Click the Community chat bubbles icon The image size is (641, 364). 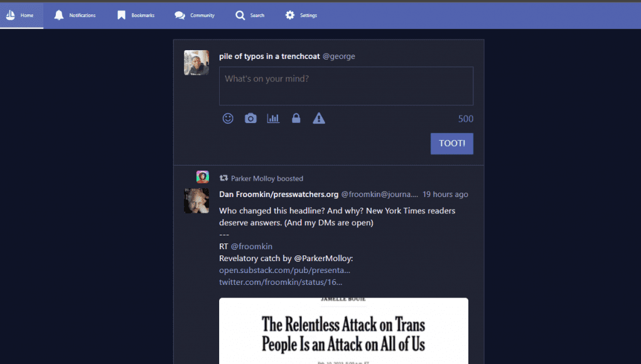coord(180,16)
